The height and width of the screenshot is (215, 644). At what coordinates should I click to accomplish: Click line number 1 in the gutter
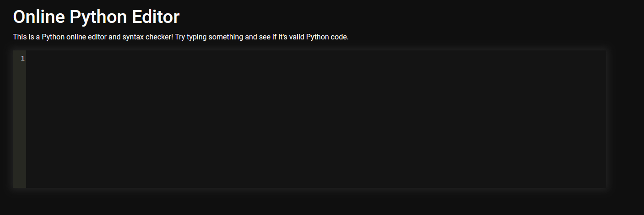[x=22, y=58]
